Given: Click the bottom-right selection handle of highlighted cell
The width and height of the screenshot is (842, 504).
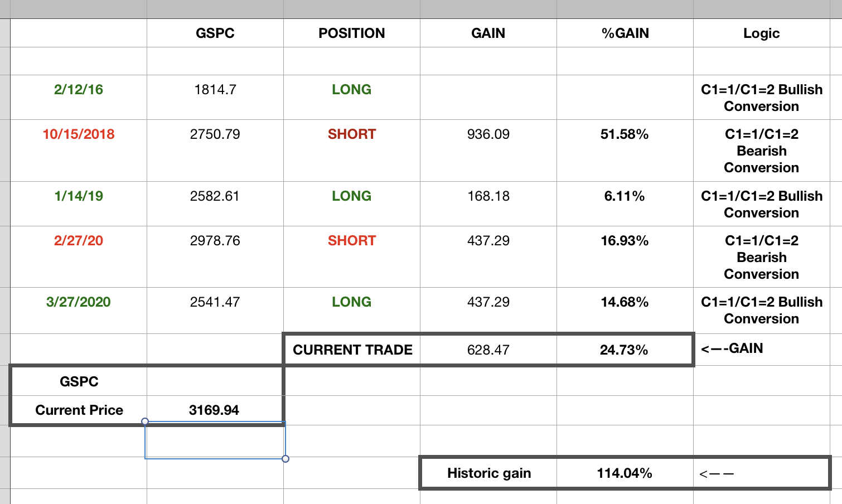Looking at the screenshot, I should pyautogui.click(x=285, y=459).
